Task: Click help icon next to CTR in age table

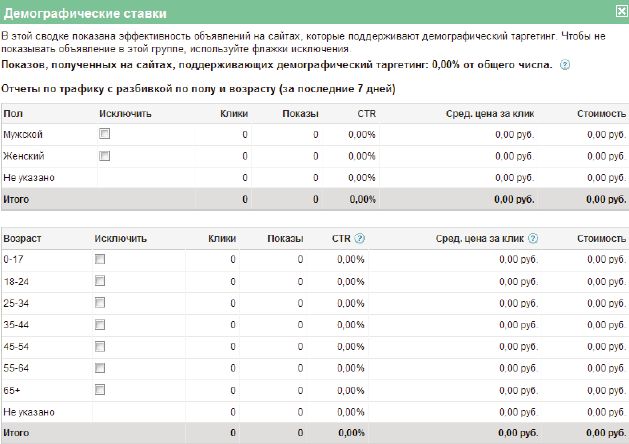Action: coord(360,239)
